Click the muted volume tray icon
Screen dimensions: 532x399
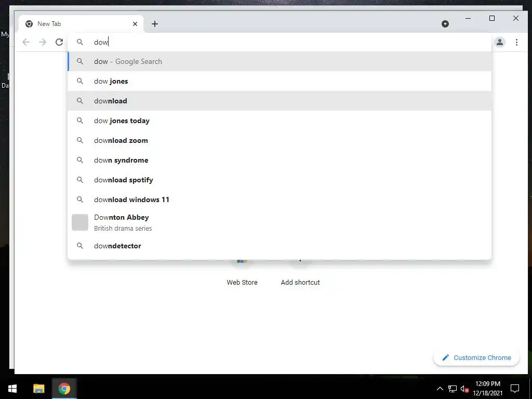[x=464, y=389]
